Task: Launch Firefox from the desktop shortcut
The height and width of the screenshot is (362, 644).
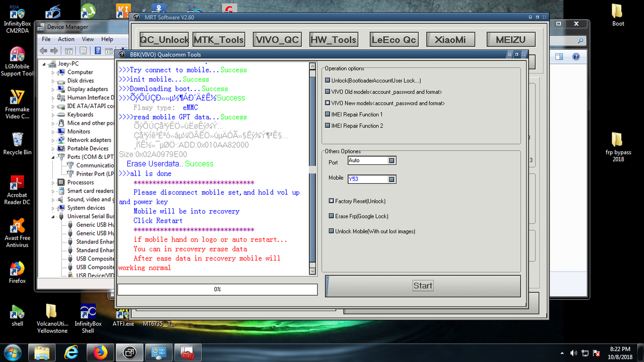Action: click(17, 272)
